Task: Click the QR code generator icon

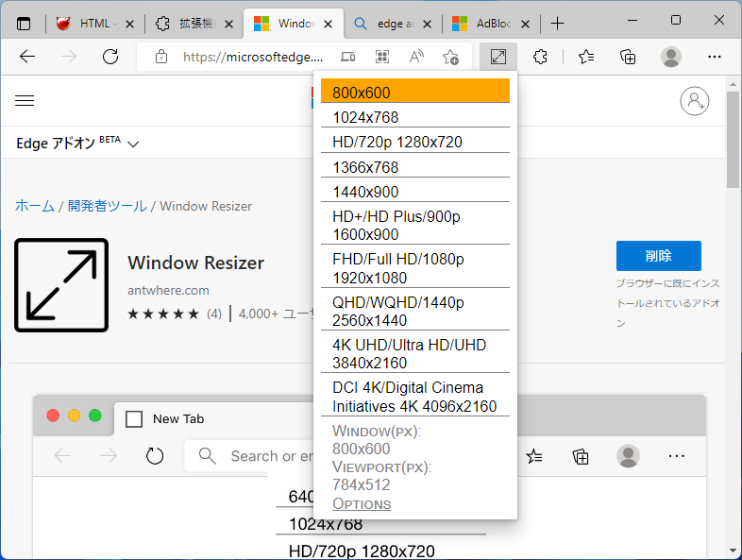Action: click(x=382, y=57)
